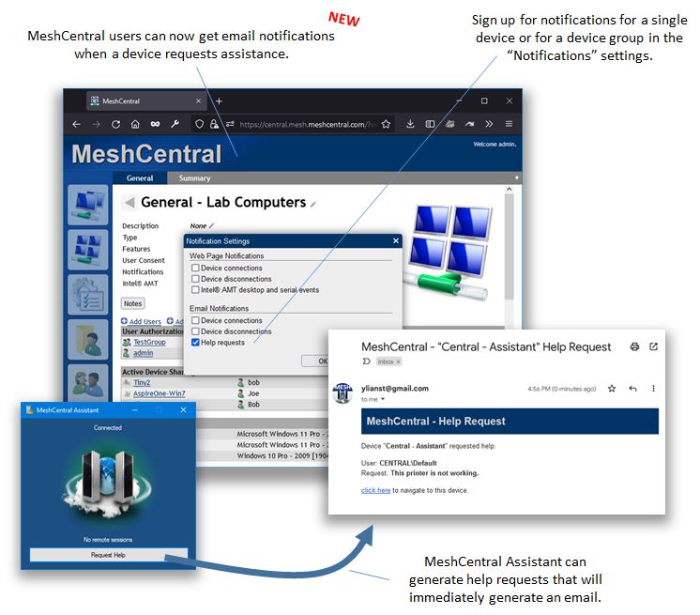Screen dimensions: 700x615
Task: Enable web page Device connections notifications
Action: [195, 269]
